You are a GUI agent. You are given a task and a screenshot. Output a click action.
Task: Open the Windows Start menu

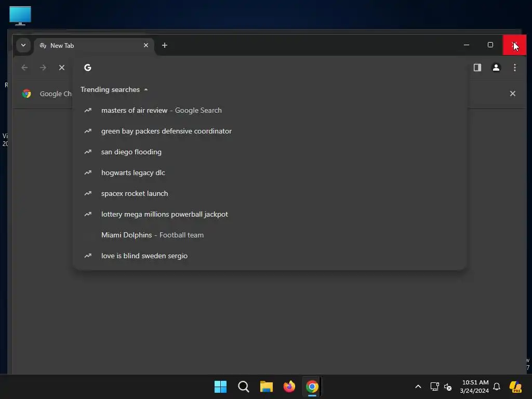[220, 387]
